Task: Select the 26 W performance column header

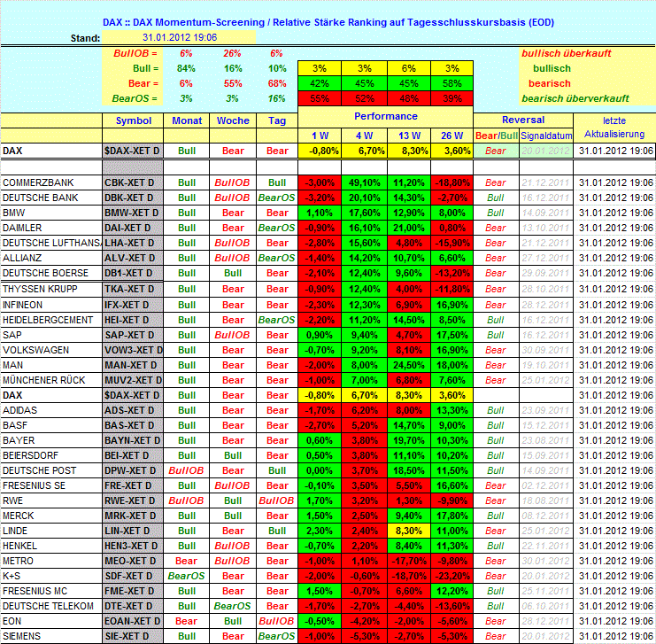Action: click(x=451, y=136)
